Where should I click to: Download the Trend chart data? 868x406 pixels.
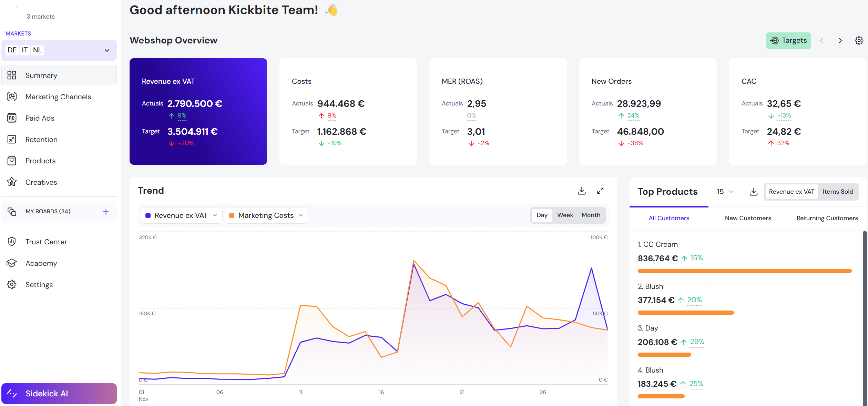[582, 191]
